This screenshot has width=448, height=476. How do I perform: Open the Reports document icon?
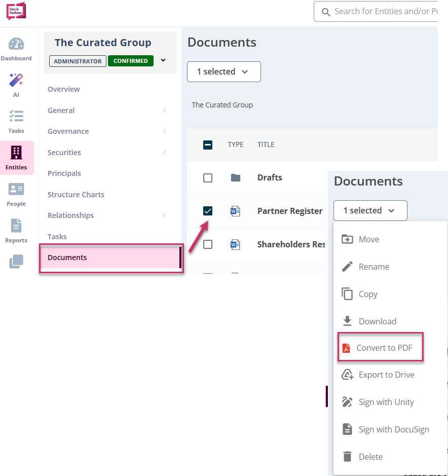16,226
